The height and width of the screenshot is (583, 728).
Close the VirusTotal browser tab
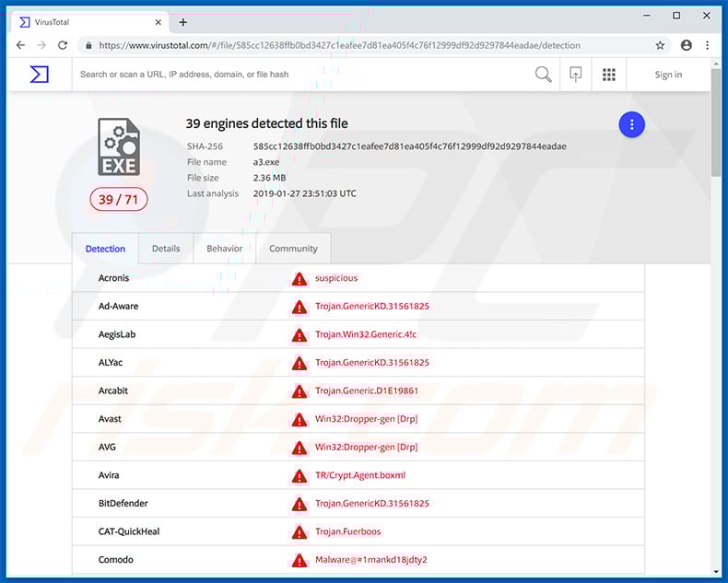click(x=158, y=22)
